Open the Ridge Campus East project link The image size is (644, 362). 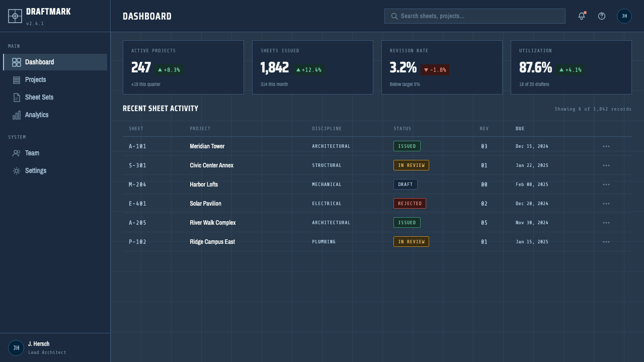[x=212, y=242]
